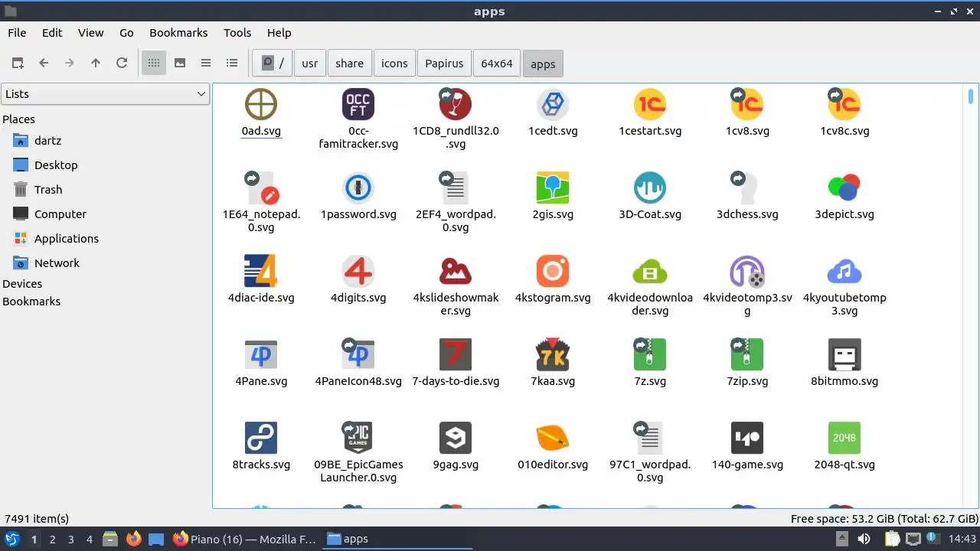This screenshot has width=980, height=551.
Task: Select the 4kvideotomp3.svg headphones icon
Action: 747,271
